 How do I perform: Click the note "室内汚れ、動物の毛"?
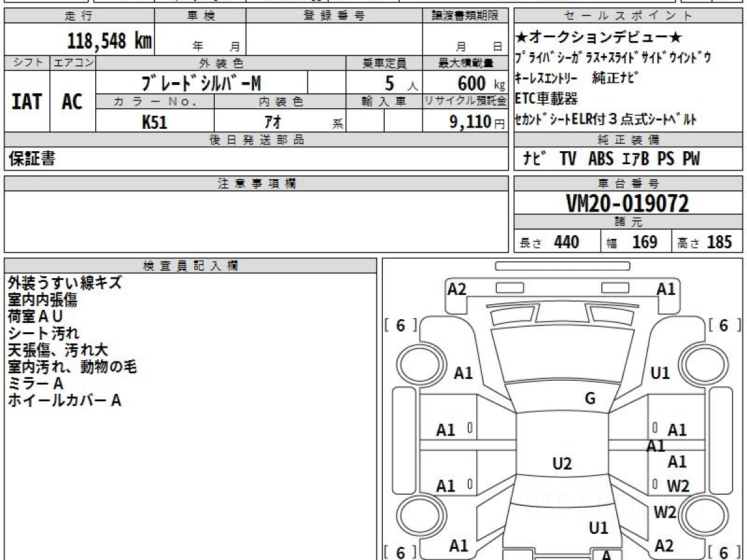point(72,367)
